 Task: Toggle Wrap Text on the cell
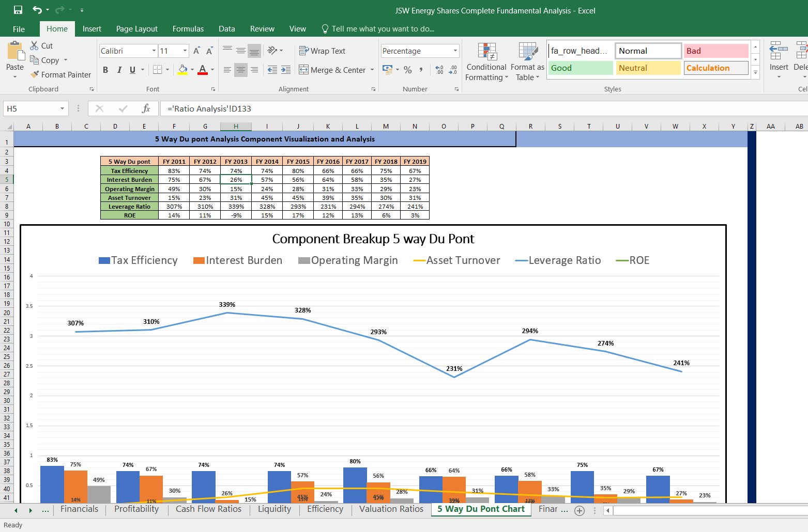(322, 51)
